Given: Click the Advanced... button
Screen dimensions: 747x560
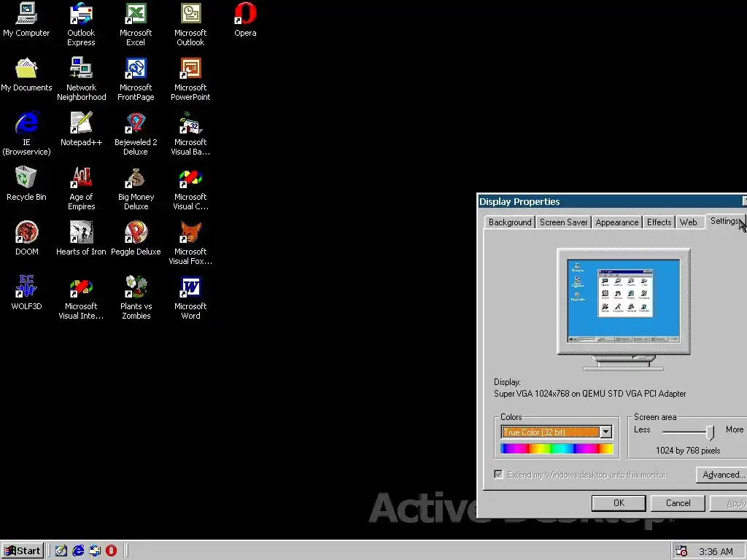Looking at the screenshot, I should click(x=723, y=475).
